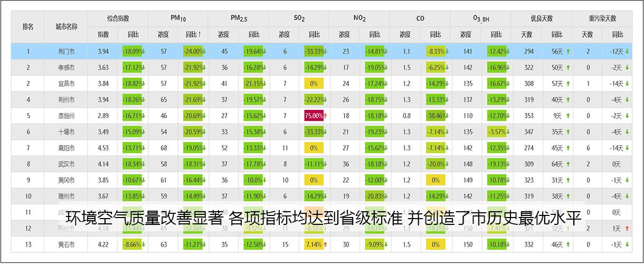Select the 优良天数 column group header
The image size is (644, 264).
[541, 18]
